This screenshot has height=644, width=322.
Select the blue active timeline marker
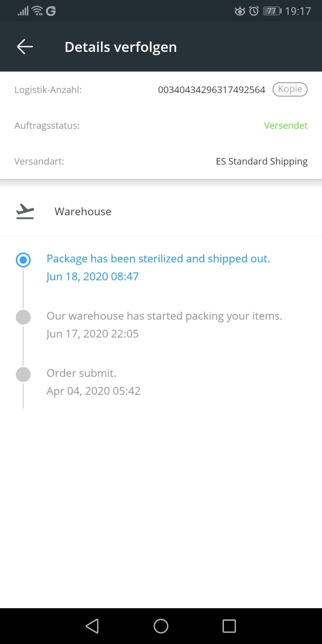(x=23, y=260)
